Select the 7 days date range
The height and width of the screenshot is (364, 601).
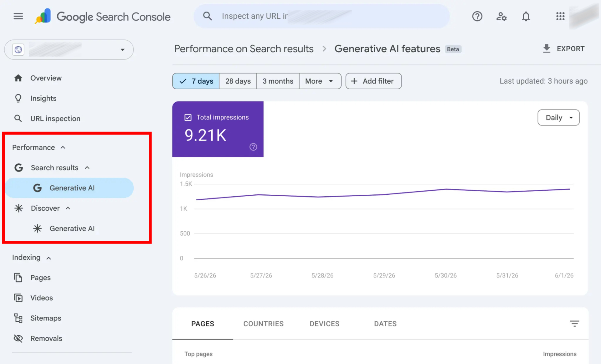[x=196, y=81]
